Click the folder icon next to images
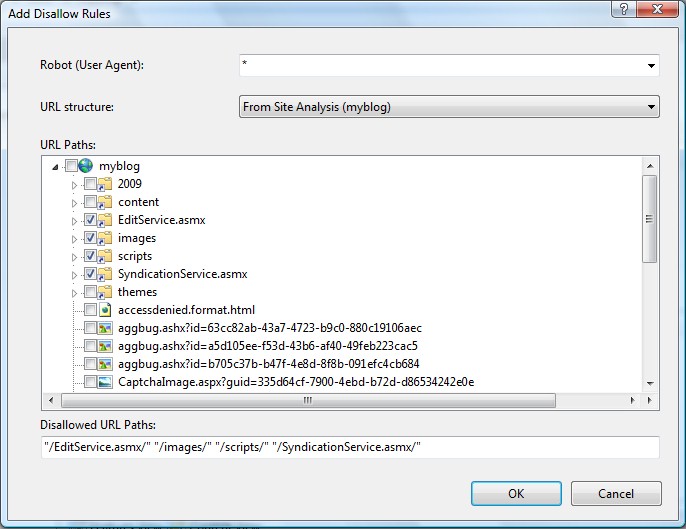This screenshot has height=529, width=686. (105, 238)
